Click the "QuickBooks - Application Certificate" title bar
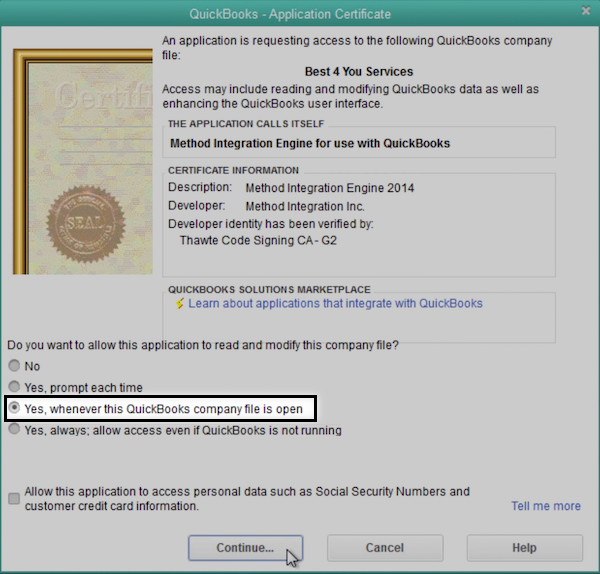600x574 pixels. pyautogui.click(x=290, y=14)
